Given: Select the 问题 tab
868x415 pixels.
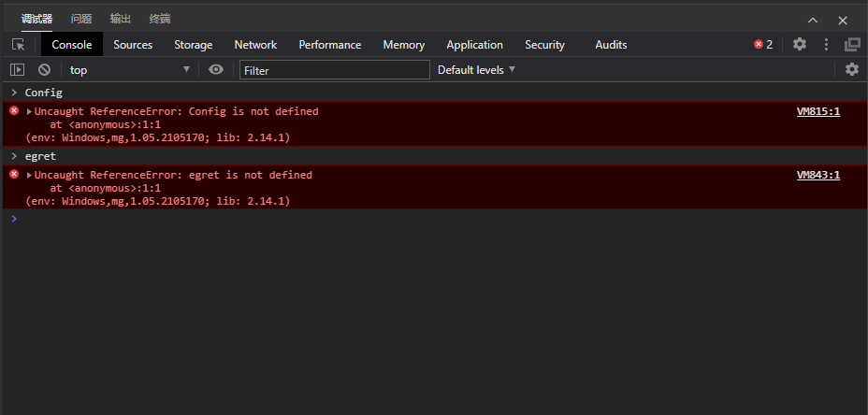Looking at the screenshot, I should [x=81, y=19].
